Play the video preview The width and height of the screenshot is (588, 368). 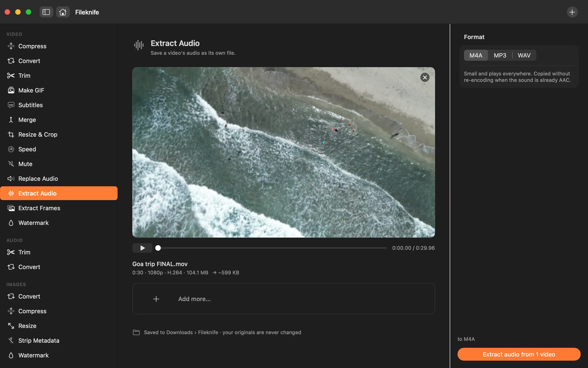click(142, 248)
